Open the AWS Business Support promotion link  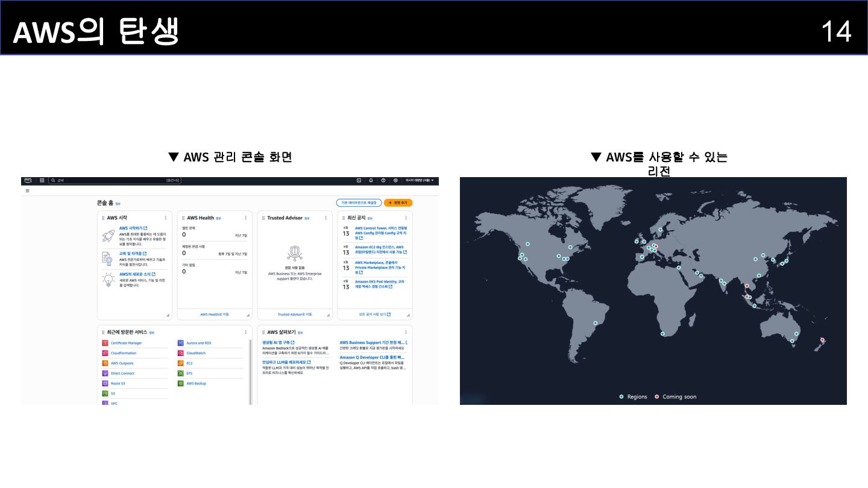click(374, 342)
